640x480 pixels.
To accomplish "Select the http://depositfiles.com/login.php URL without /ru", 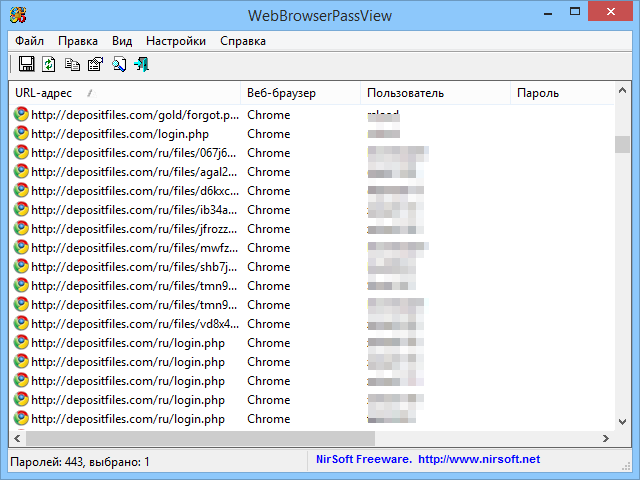I will pyautogui.click(x=120, y=134).
